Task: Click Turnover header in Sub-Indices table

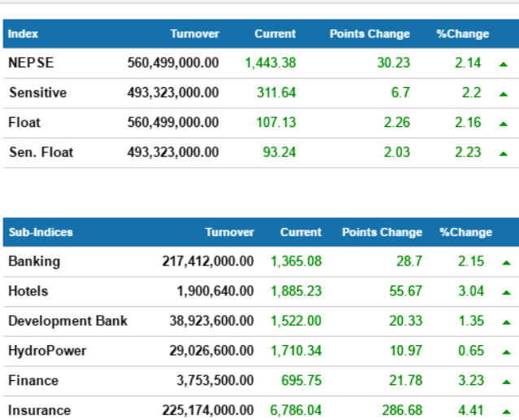Action: pyautogui.click(x=229, y=232)
